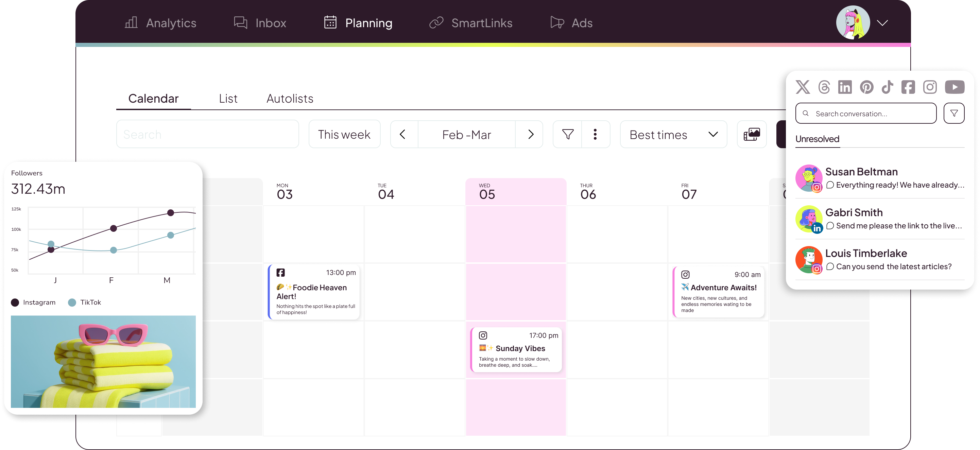The height and width of the screenshot is (450, 980).
Task: Filter conversations by the X network icon
Action: 803,87
